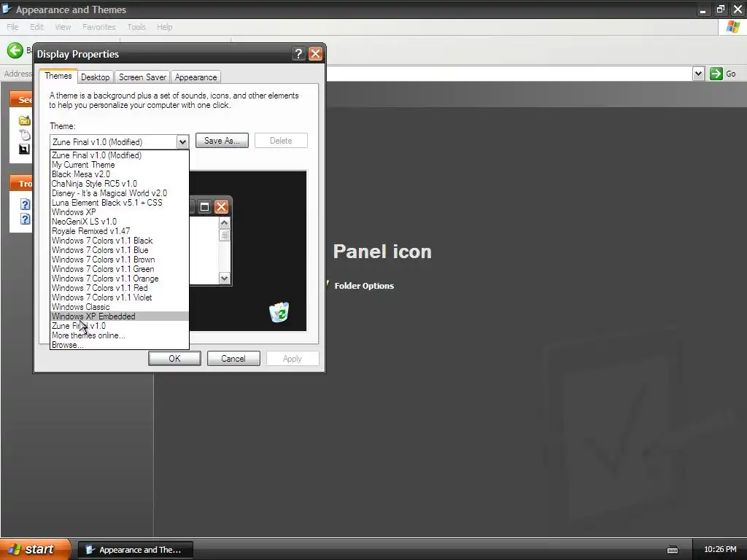Choose Browse... entry in theme list
This screenshot has width=747, height=560.
(120, 345)
